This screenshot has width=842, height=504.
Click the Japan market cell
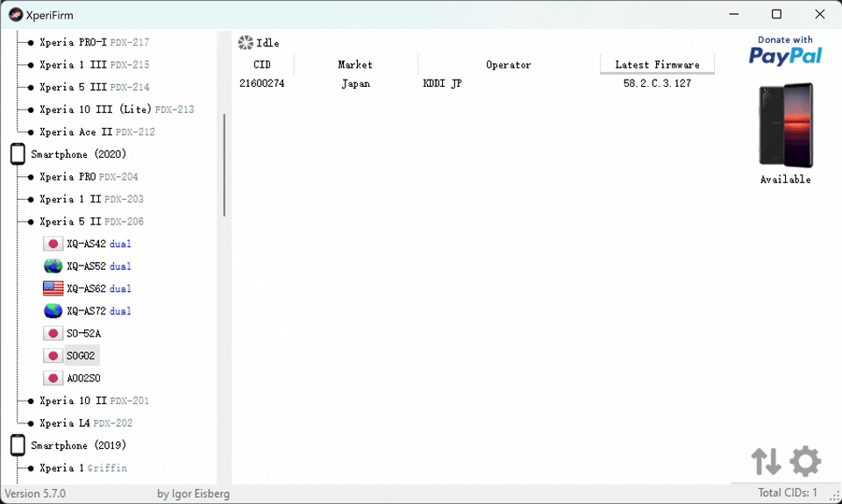click(355, 83)
